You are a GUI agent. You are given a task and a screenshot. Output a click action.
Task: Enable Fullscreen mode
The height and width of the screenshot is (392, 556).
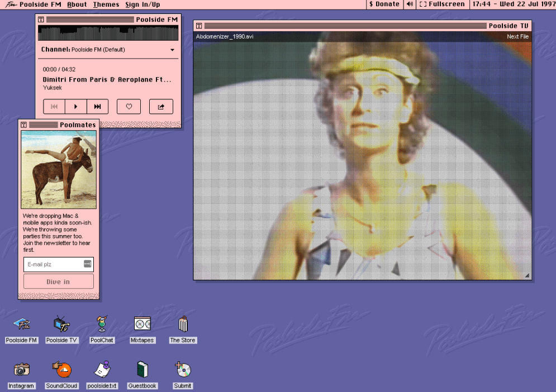pos(444,4)
